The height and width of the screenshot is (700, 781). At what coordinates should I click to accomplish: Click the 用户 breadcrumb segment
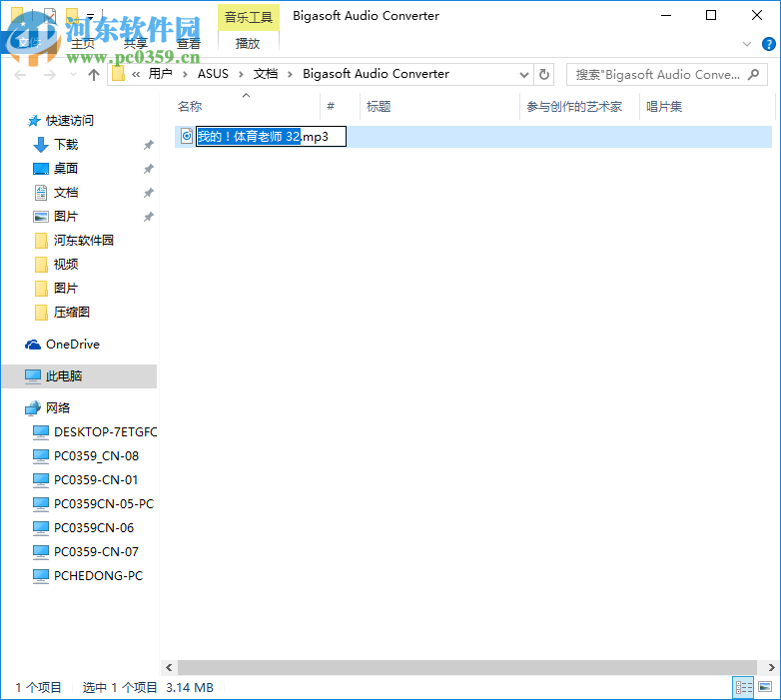161,74
